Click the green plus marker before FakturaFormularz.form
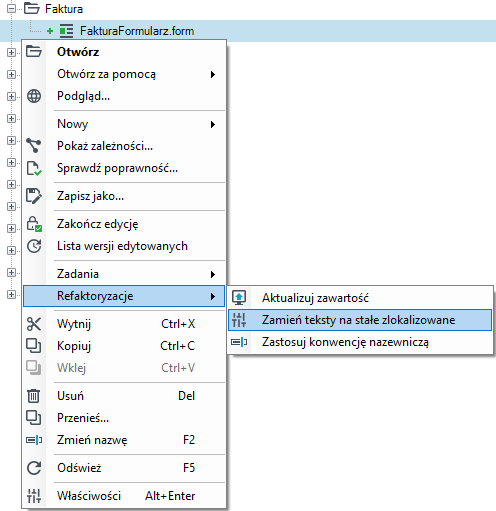Viewport: 496px width, 511px height. click(50, 31)
